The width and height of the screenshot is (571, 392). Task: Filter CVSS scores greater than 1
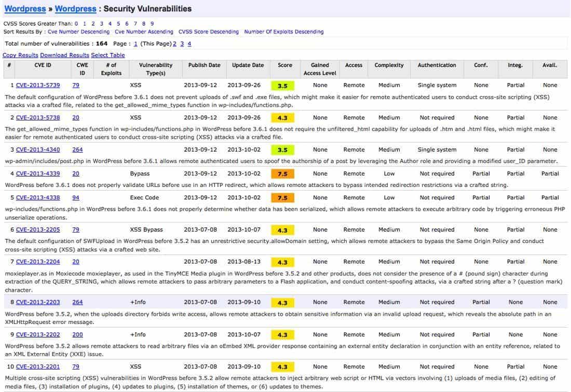coord(85,24)
